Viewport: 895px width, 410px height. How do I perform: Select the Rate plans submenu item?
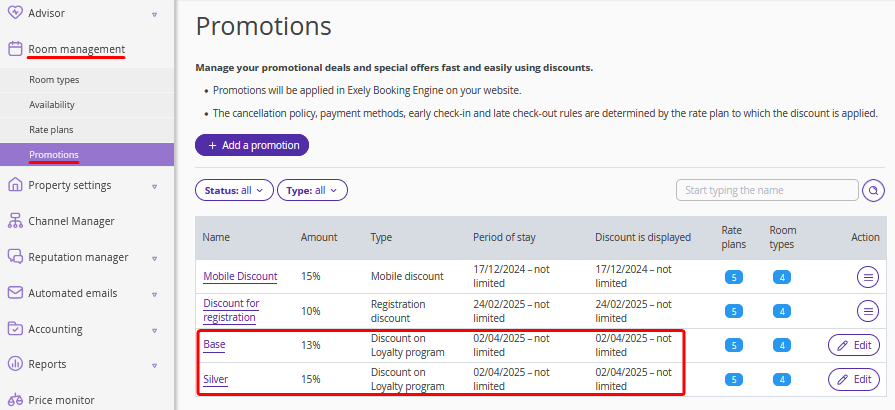[x=51, y=130]
